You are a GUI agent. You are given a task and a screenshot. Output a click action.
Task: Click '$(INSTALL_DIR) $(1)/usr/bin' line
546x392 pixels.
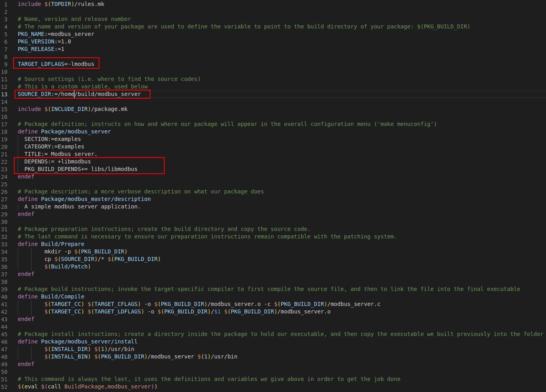tap(89, 349)
